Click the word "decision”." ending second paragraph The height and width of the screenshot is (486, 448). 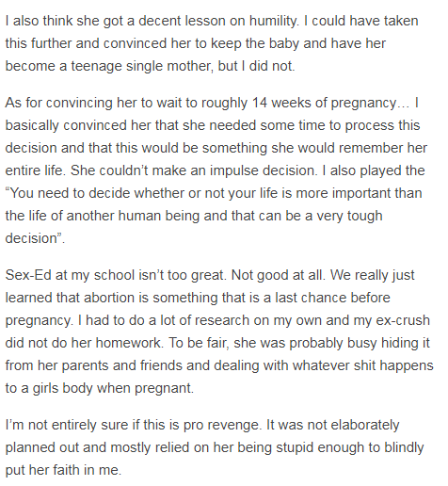pos(35,238)
